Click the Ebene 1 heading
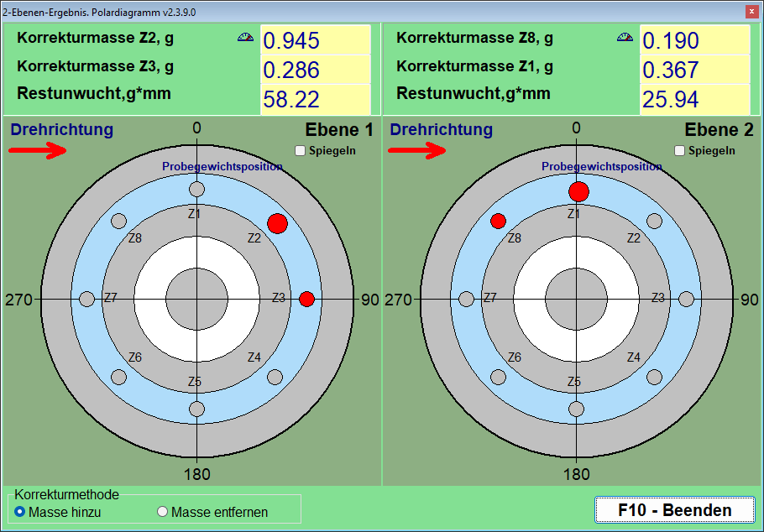764x532 pixels. click(x=339, y=129)
